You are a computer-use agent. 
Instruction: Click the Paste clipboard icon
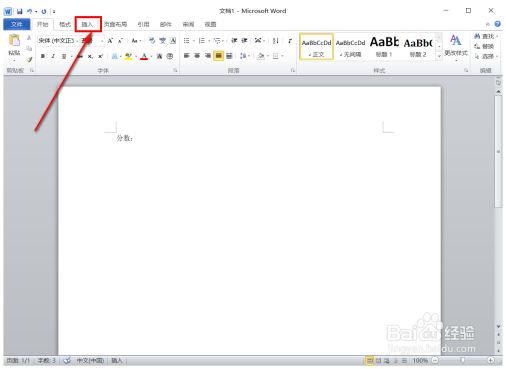click(x=14, y=41)
